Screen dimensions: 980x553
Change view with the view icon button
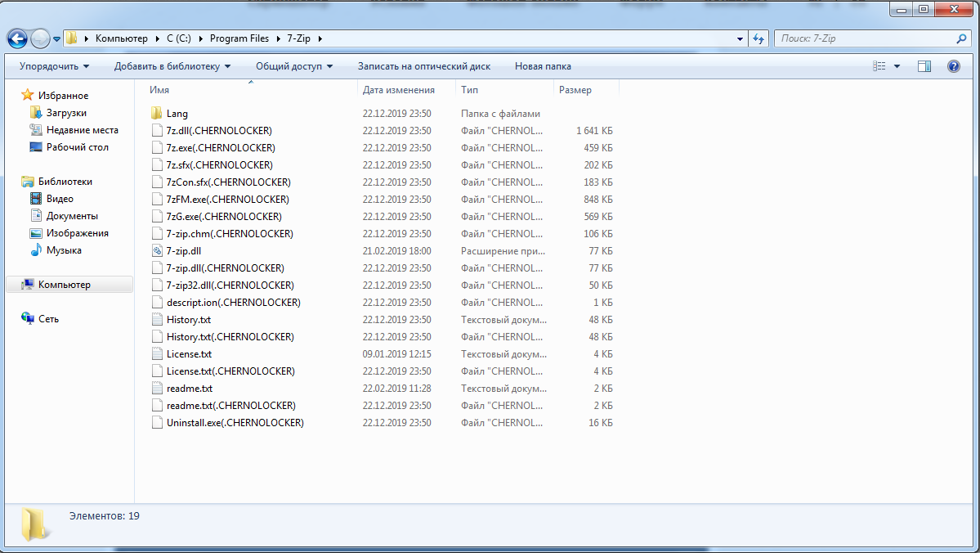pos(879,66)
